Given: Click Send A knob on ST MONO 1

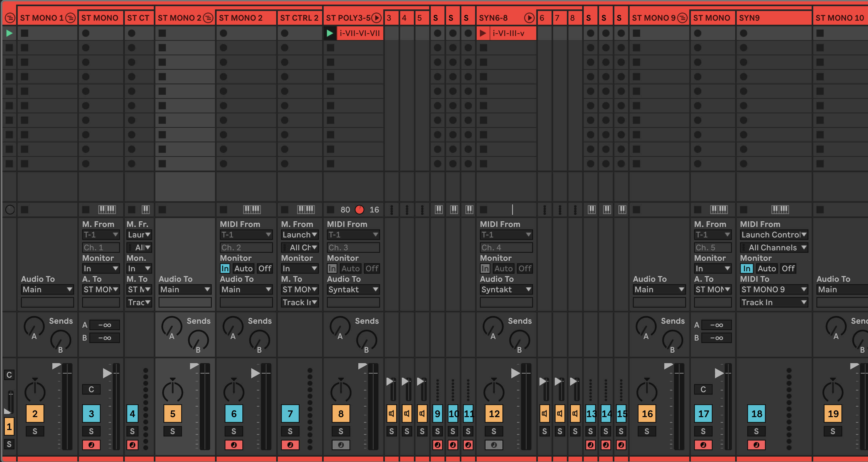Looking at the screenshot, I should tap(34, 327).
